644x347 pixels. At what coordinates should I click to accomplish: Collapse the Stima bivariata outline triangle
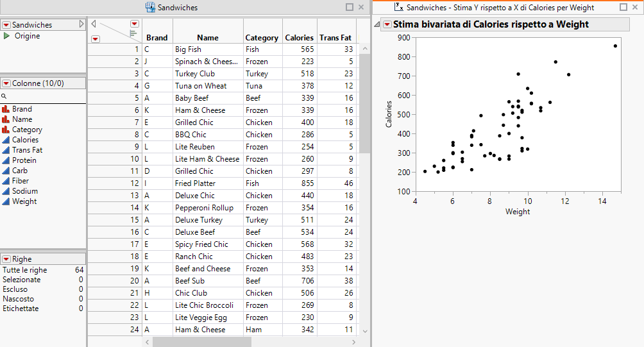click(377, 24)
